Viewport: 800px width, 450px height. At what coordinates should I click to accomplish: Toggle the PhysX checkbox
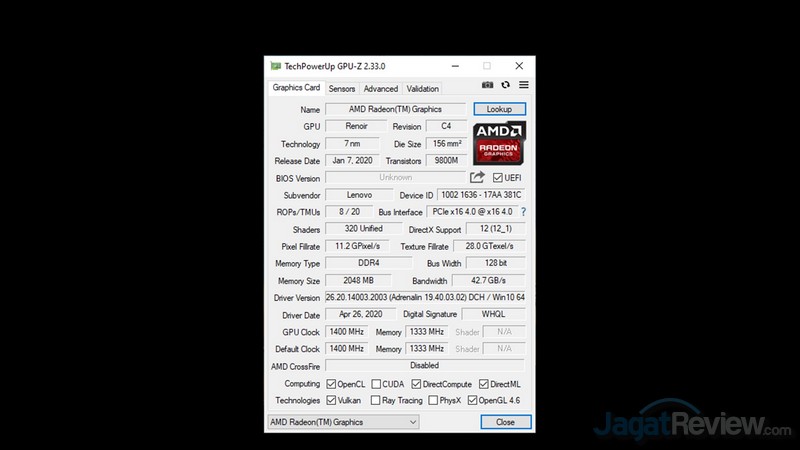(x=433, y=401)
